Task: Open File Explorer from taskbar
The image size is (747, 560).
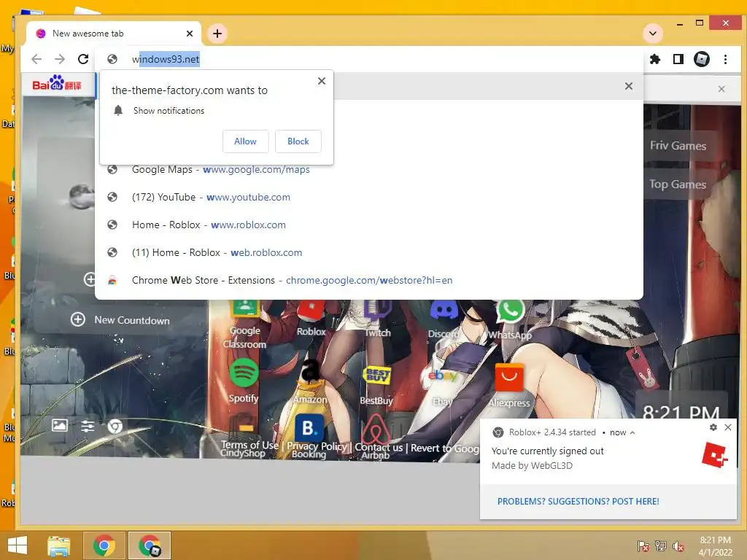Action: click(58, 545)
